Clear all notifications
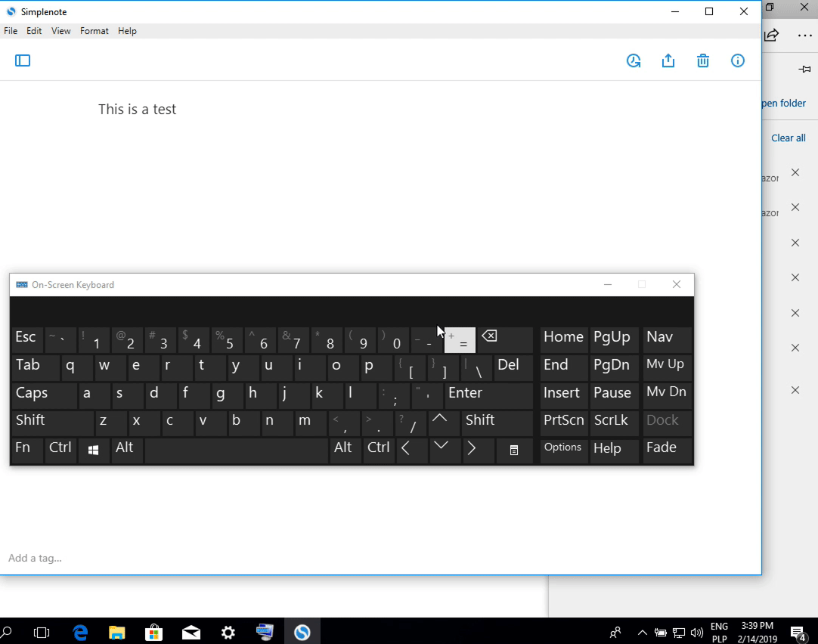818x644 pixels. coord(788,138)
